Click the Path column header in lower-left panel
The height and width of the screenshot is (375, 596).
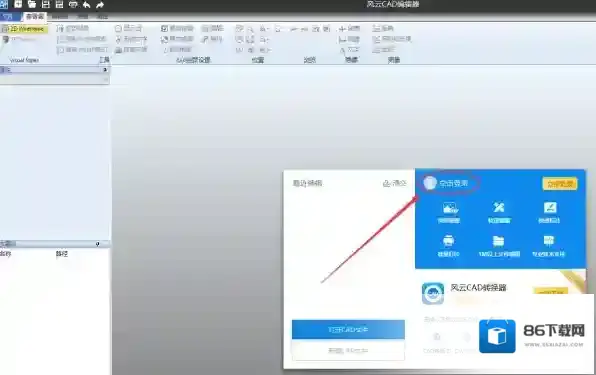(x=62, y=254)
